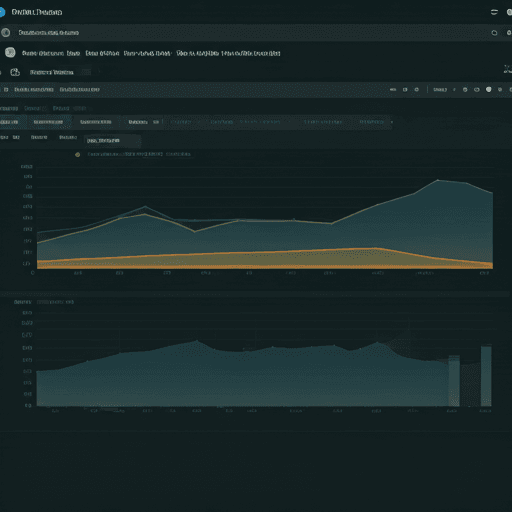Click the large white circular icon in the chart toolbar
The image size is (512, 512).
pyautogui.click(x=489, y=89)
